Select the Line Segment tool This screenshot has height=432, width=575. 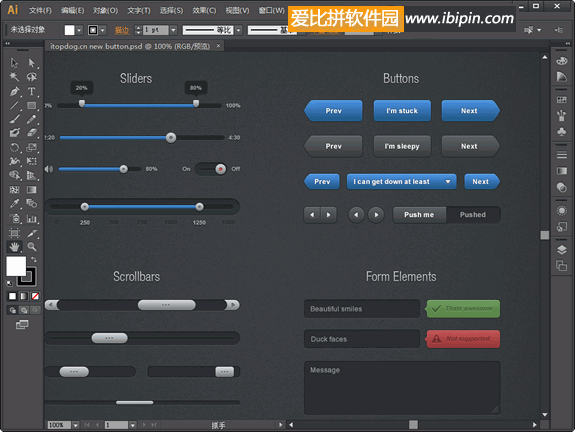pos(14,105)
